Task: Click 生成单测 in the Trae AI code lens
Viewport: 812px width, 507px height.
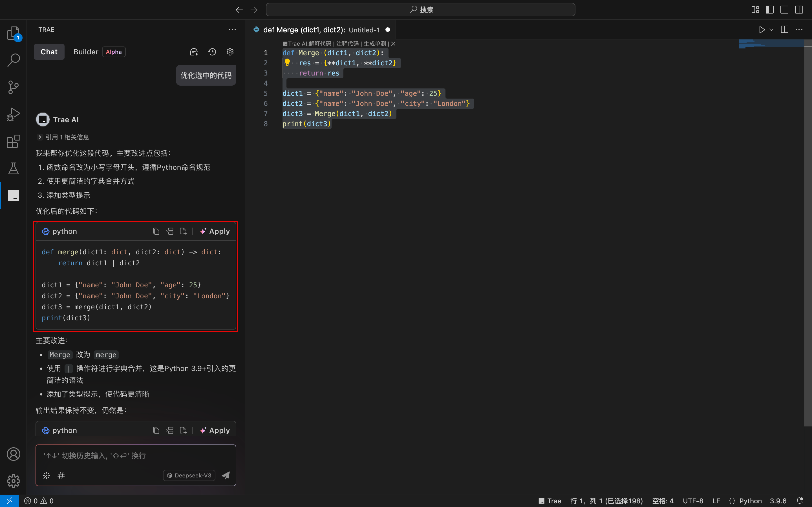Action: (x=375, y=44)
